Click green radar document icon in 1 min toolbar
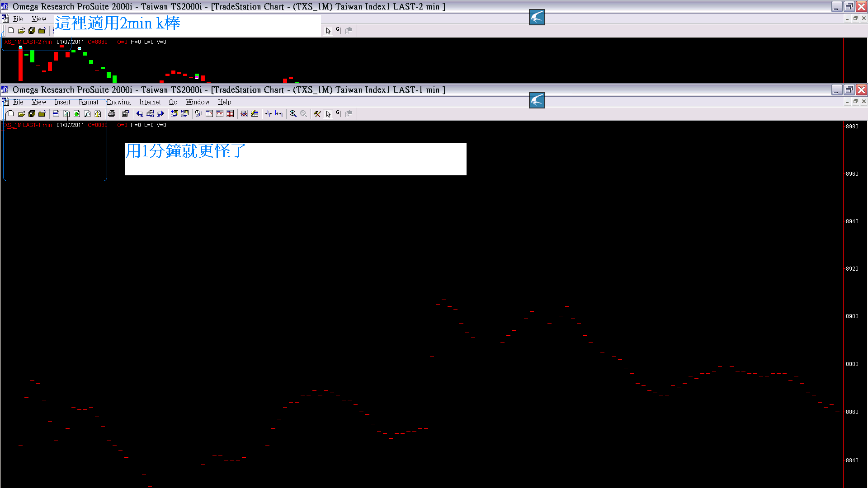This screenshot has width=868, height=488. tap(77, 114)
